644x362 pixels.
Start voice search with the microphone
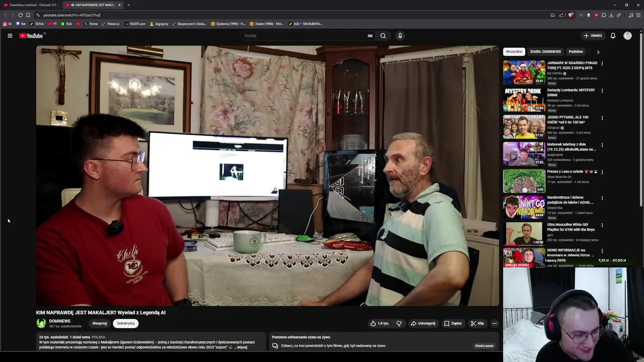[400, 36]
